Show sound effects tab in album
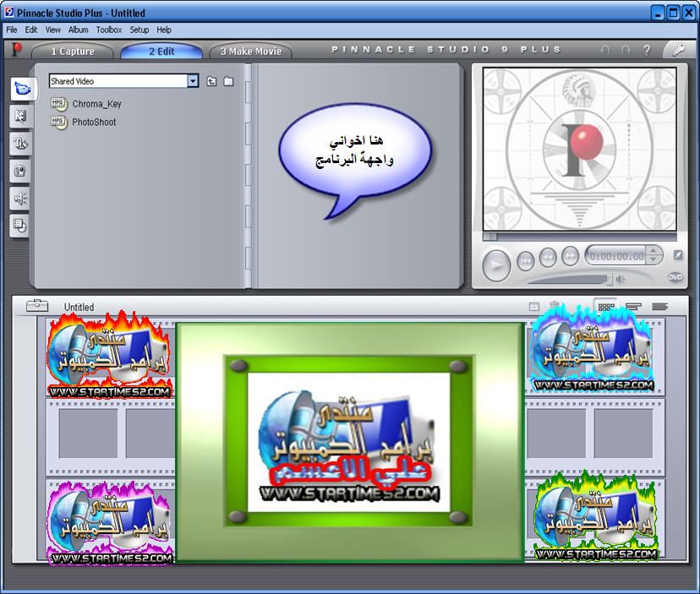This screenshot has width=700, height=594. click(x=20, y=198)
